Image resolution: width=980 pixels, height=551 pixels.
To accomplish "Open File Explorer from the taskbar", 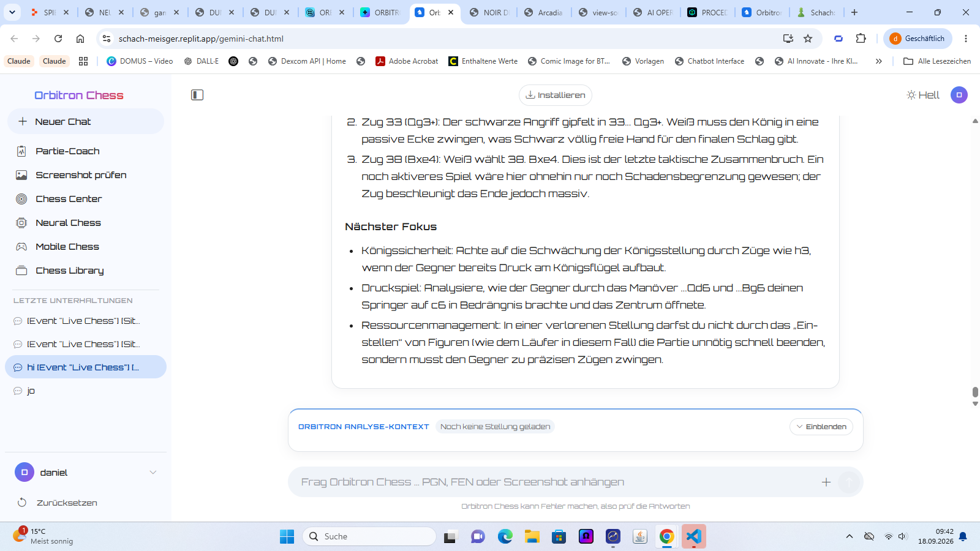I will [532, 536].
